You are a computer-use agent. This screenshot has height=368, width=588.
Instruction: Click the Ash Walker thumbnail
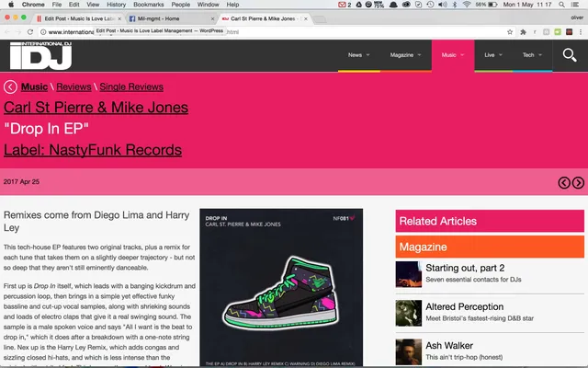pyautogui.click(x=409, y=351)
